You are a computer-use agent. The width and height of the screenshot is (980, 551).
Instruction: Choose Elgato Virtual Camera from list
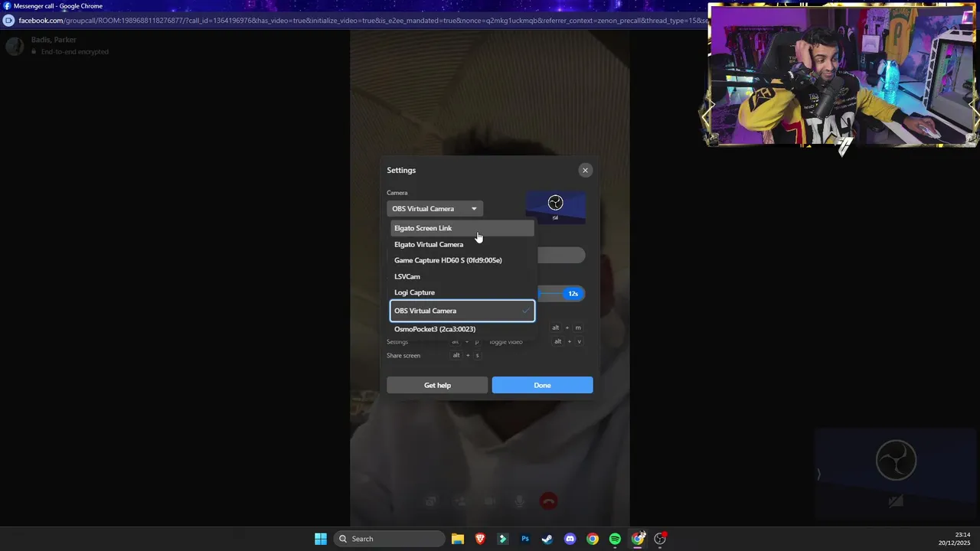tap(462, 244)
